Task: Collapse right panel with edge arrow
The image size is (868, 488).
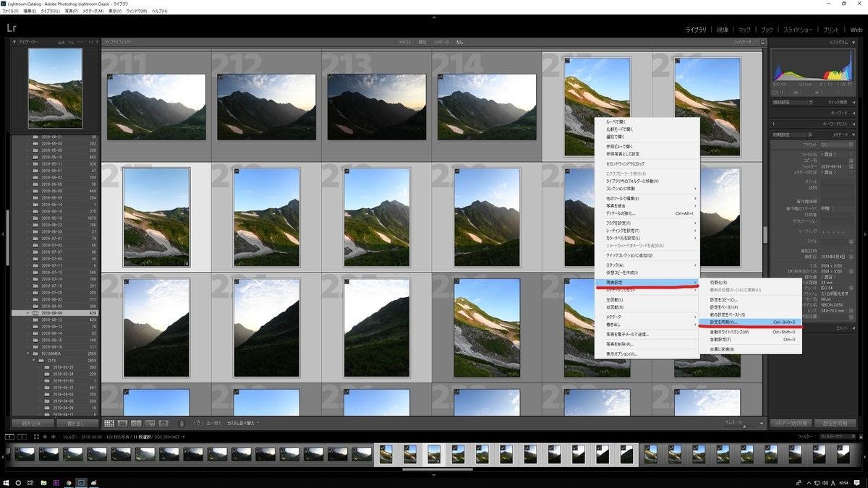Action: point(865,234)
